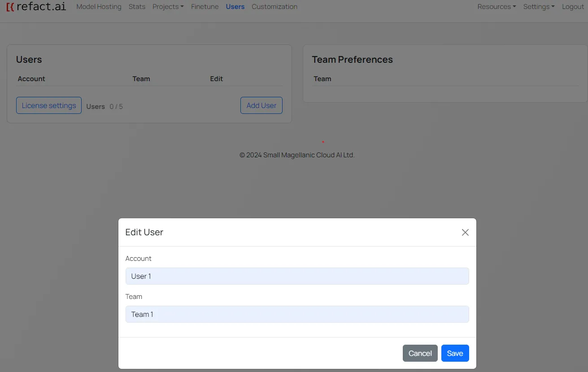Click the refact.ai logo
This screenshot has width=588, height=372.
pos(36,7)
